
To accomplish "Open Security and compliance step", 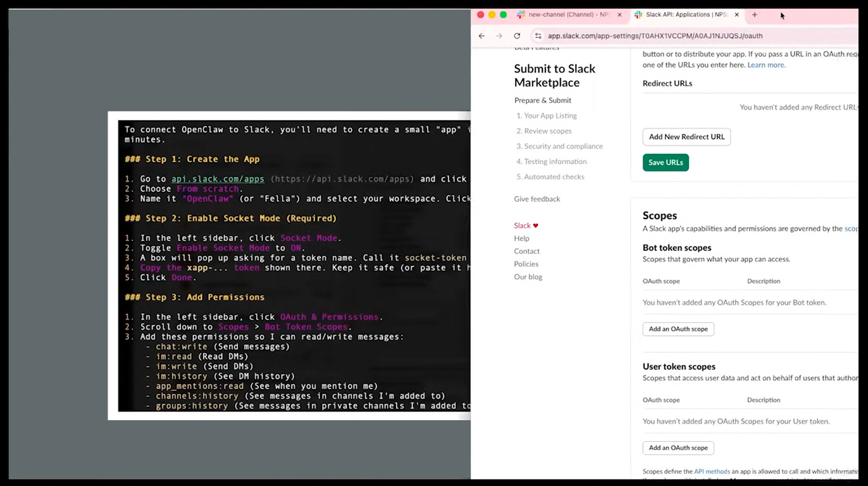I will coord(559,146).
